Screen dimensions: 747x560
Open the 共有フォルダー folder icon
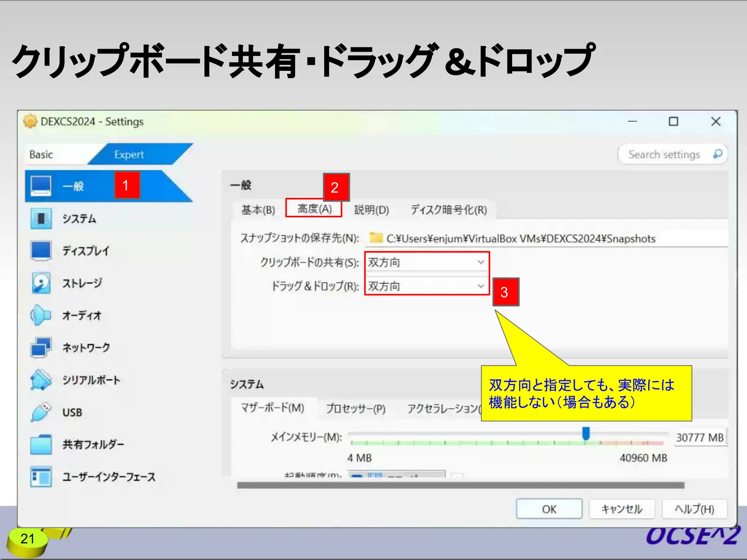[41, 444]
